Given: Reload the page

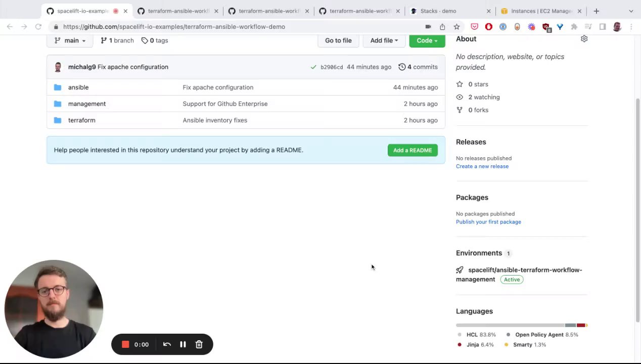Looking at the screenshot, I should pyautogui.click(x=38, y=27).
